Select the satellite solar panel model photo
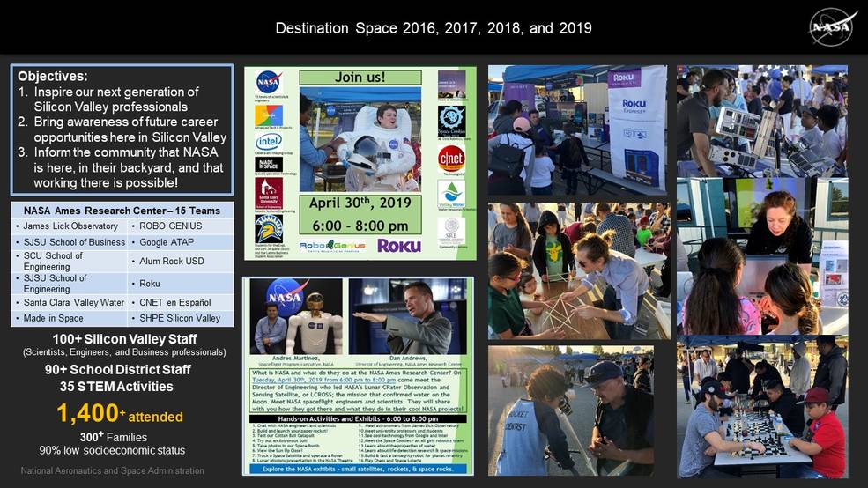The width and height of the screenshot is (868, 488). coord(761,121)
